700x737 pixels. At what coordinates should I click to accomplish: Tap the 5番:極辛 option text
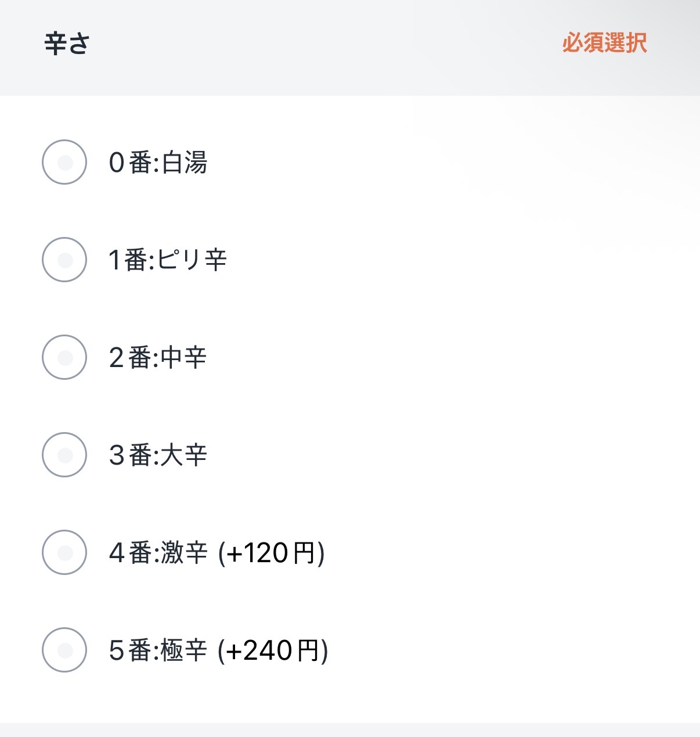[158, 650]
